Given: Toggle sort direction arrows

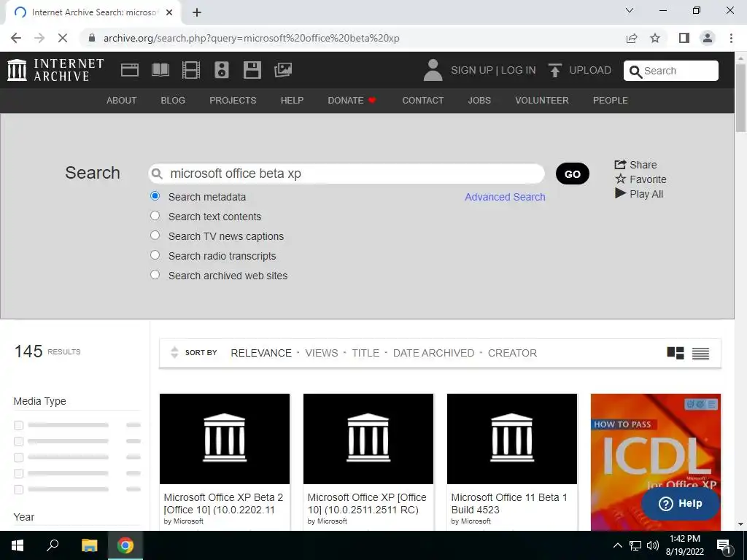Looking at the screenshot, I should 174,352.
